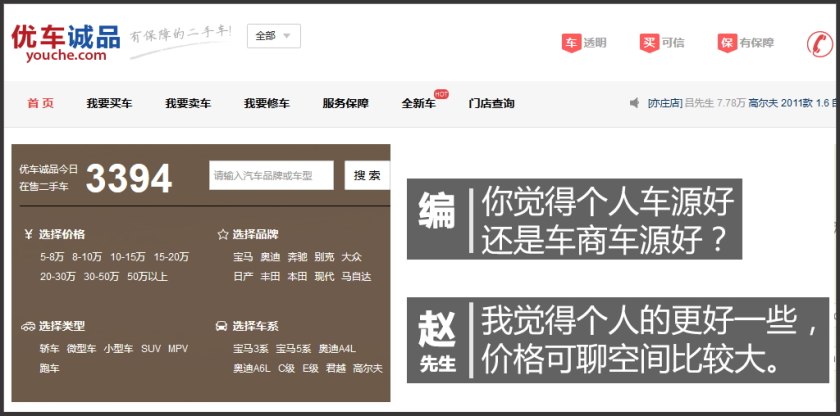840x416 pixels.
Task: Click the speaker announcement icon
Action: [634, 103]
